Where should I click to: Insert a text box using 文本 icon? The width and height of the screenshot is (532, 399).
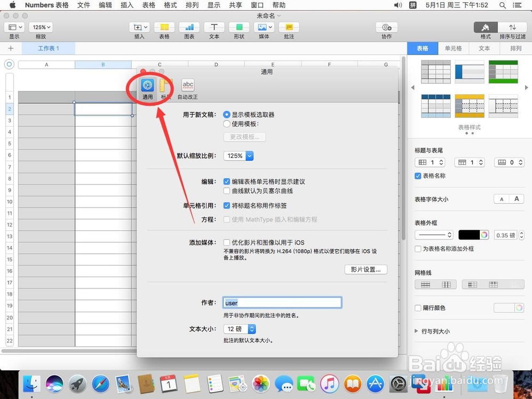click(x=214, y=28)
